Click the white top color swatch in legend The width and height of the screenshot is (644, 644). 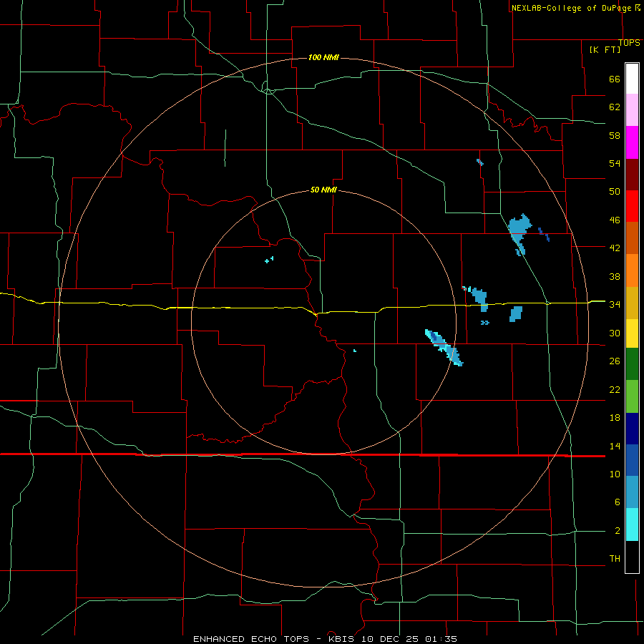pos(632,79)
